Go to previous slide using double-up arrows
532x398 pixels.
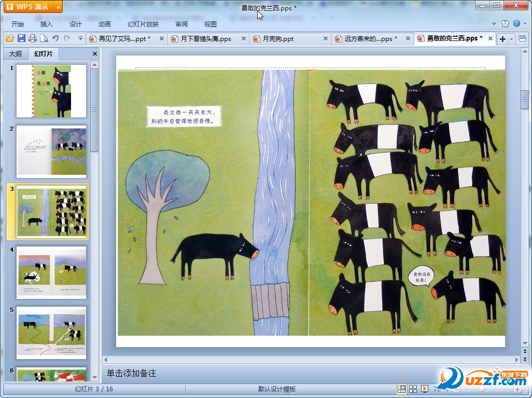click(x=525, y=351)
